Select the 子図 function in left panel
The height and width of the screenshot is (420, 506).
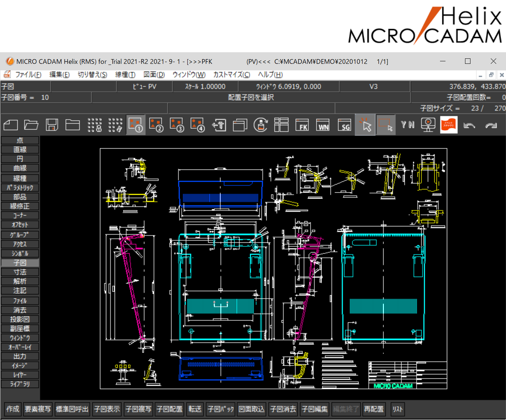click(20, 263)
